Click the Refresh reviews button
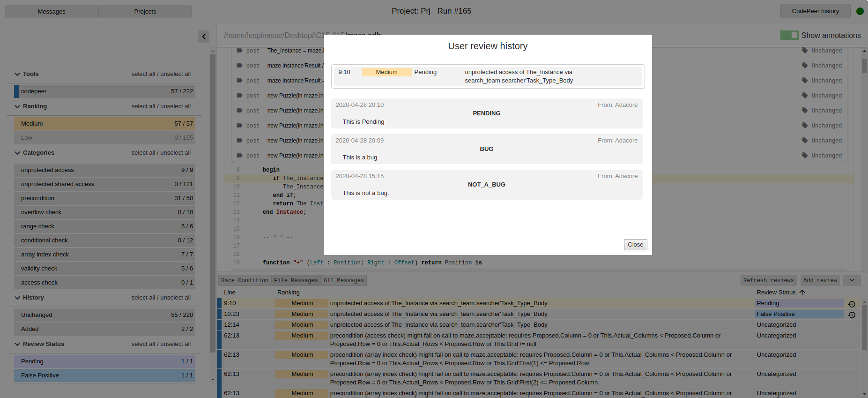 (768, 280)
